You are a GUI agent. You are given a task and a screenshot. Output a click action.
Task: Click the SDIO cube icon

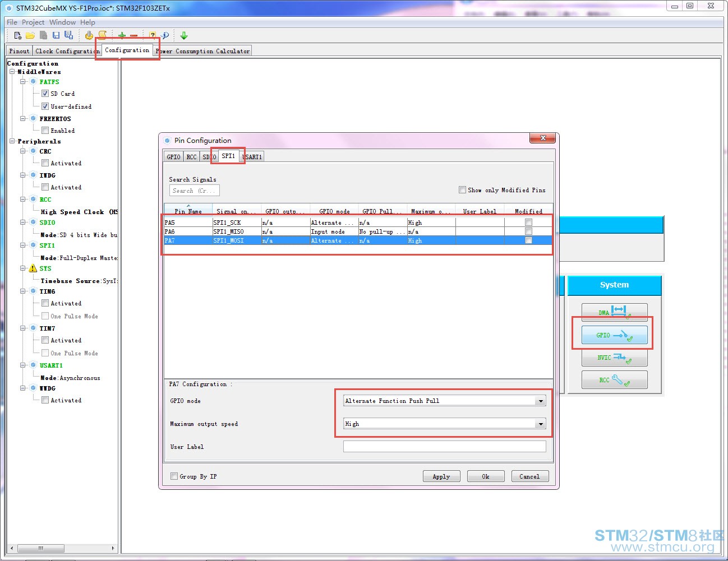point(33,222)
